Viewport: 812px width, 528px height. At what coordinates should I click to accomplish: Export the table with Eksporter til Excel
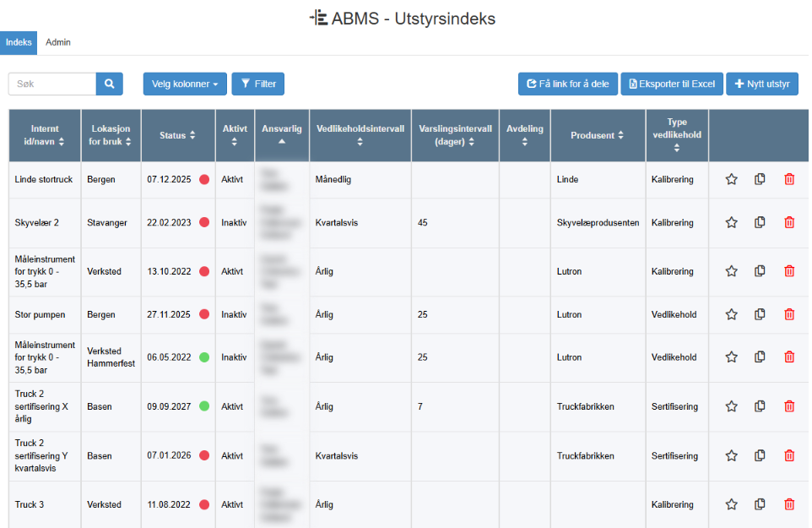(672, 84)
